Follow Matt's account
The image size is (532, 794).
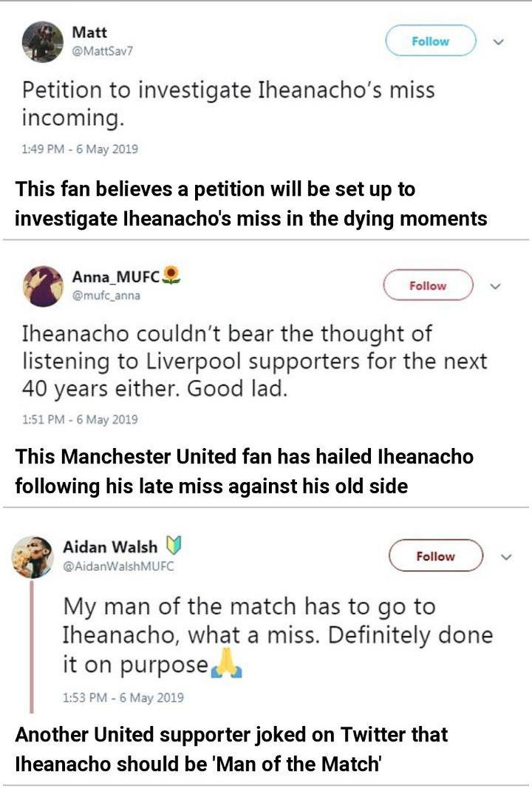click(430, 41)
